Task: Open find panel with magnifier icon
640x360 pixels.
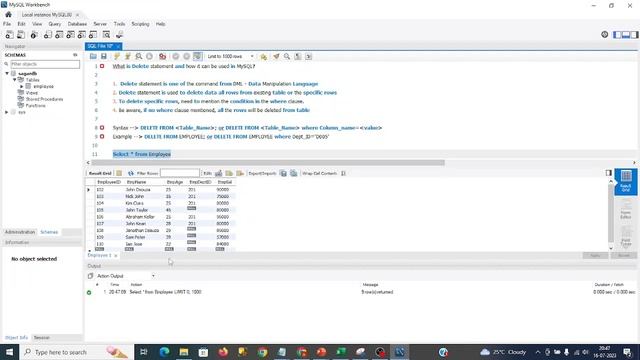Action: (287, 56)
